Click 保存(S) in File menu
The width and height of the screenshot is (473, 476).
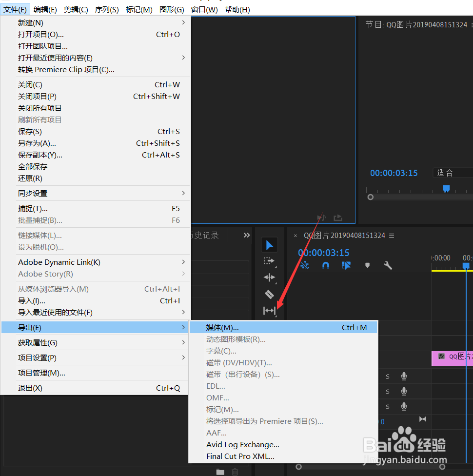pos(96,132)
